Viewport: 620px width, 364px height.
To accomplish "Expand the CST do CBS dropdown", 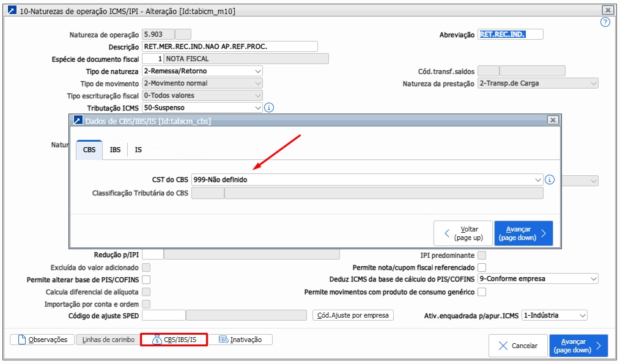I will click(538, 180).
